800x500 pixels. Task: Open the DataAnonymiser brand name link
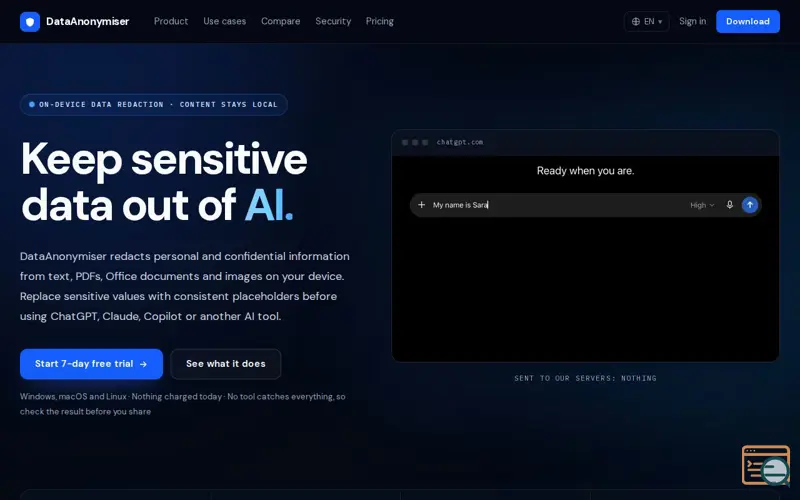(x=87, y=21)
